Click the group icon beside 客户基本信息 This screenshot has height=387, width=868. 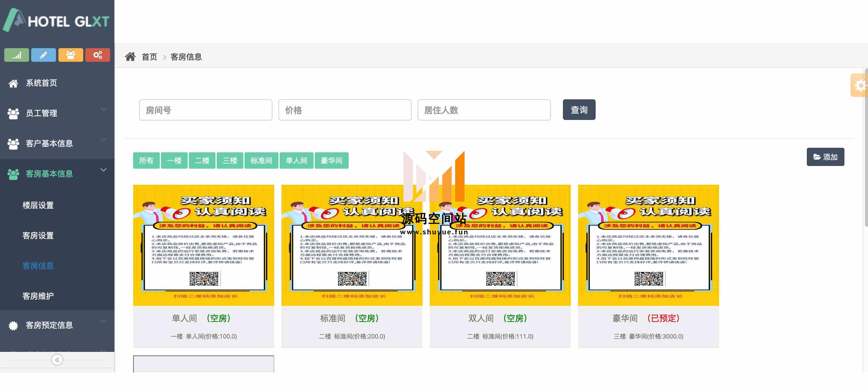(x=13, y=144)
